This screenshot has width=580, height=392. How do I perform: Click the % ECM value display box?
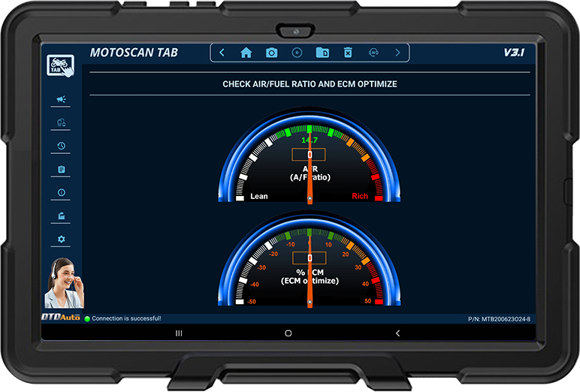coord(309,258)
